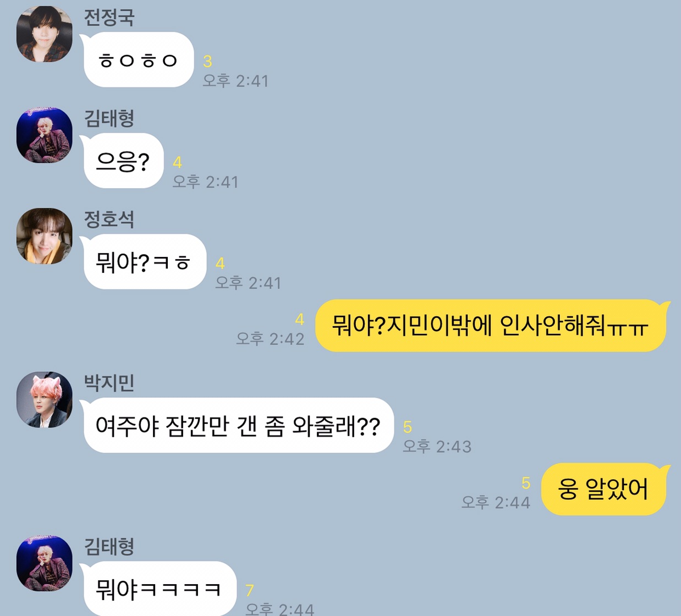The height and width of the screenshot is (616, 681).
Task: Click the sender name 정호석
Action: click(x=109, y=219)
